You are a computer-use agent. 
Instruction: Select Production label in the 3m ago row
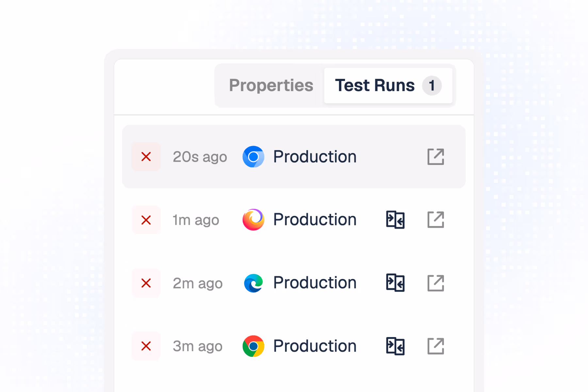click(315, 346)
